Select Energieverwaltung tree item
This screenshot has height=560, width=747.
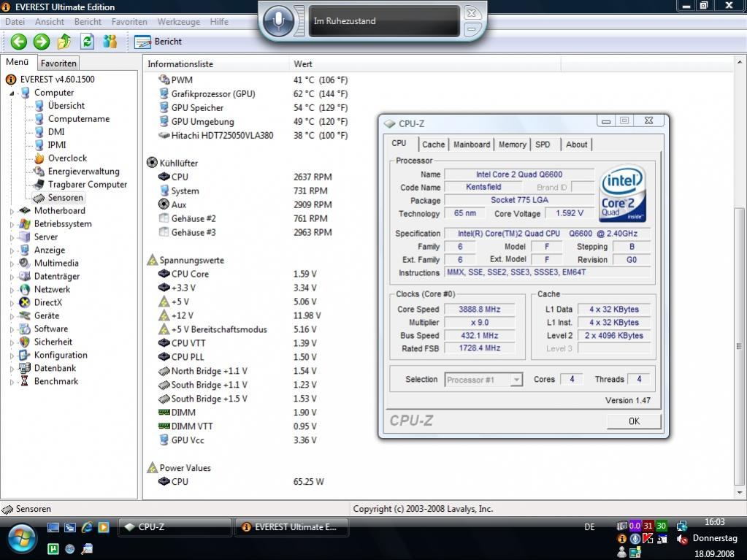point(83,171)
